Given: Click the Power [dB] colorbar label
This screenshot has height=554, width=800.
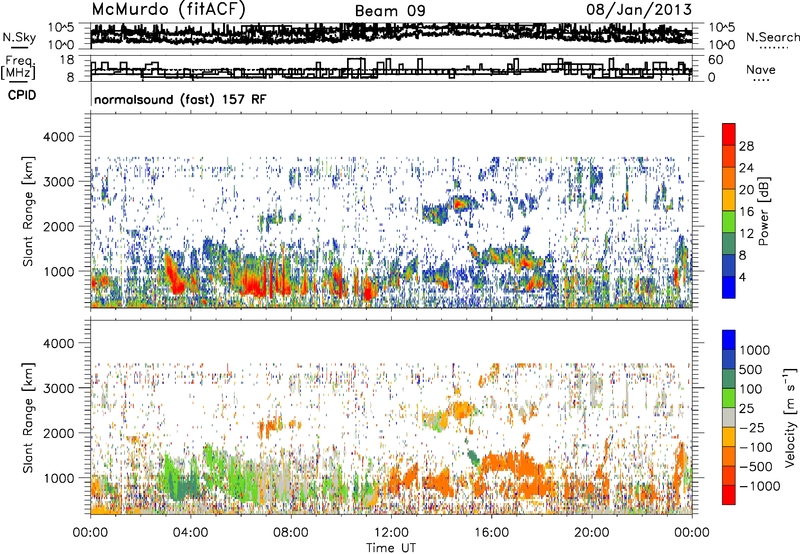Looking at the screenshot, I should click(x=763, y=211).
